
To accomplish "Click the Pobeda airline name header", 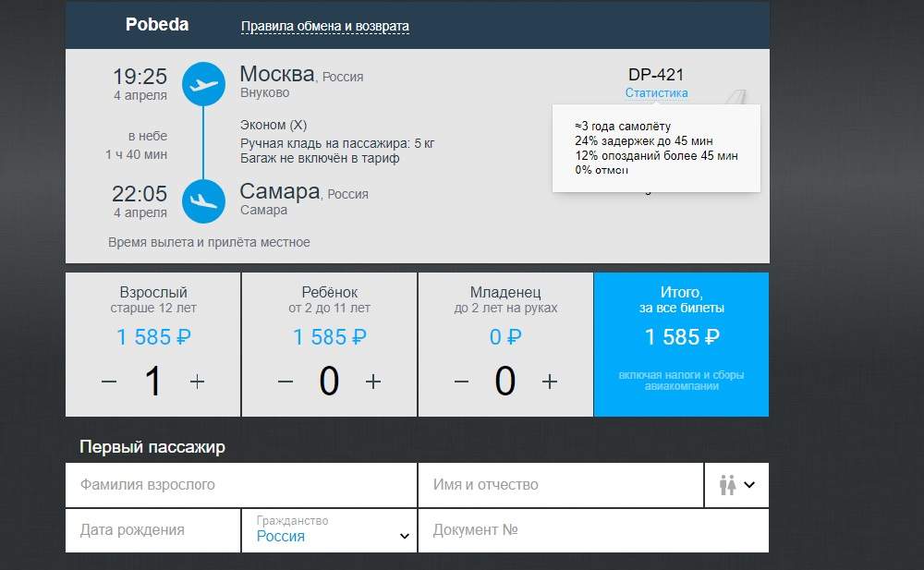I will click(157, 25).
